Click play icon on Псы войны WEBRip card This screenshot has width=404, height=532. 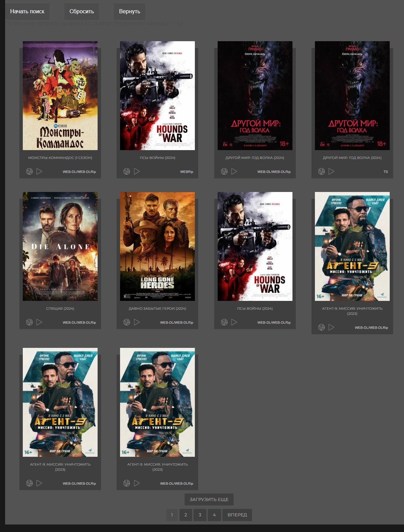[137, 172]
